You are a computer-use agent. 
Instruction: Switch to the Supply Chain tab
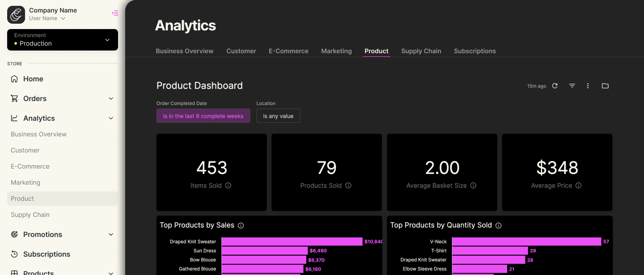click(x=421, y=51)
